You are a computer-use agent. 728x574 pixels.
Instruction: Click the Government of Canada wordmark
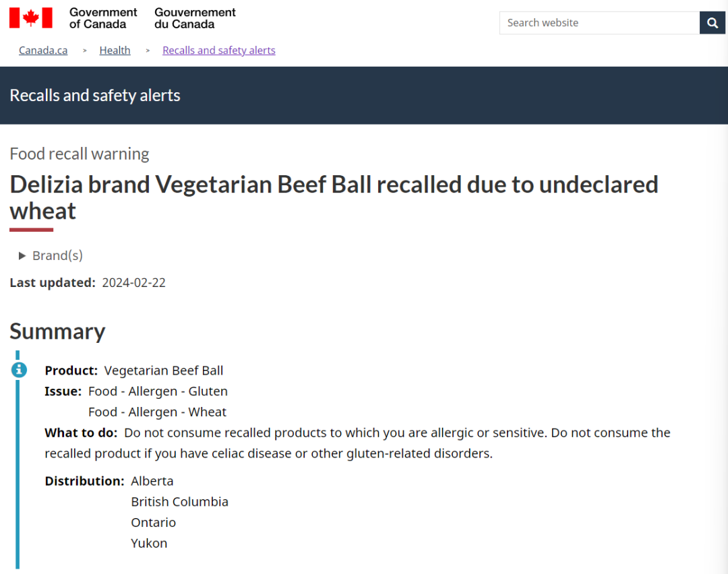pyautogui.click(x=103, y=18)
